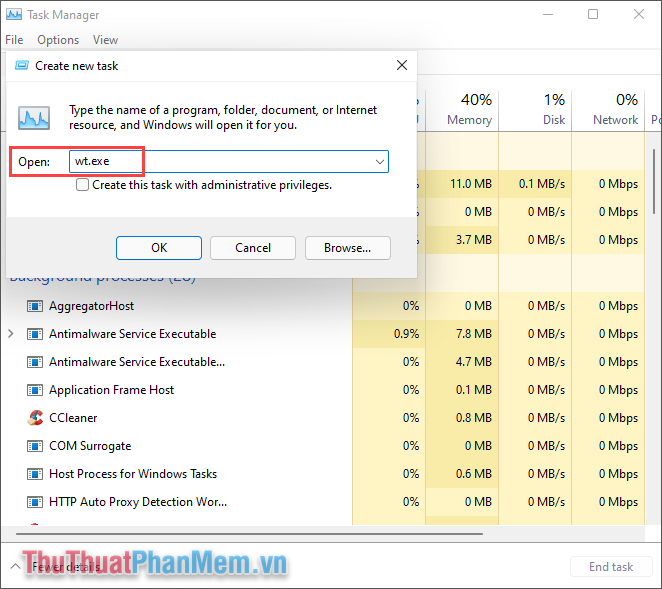
Task: Select the AggregatorHost process row
Action: pyautogui.click(x=323, y=306)
